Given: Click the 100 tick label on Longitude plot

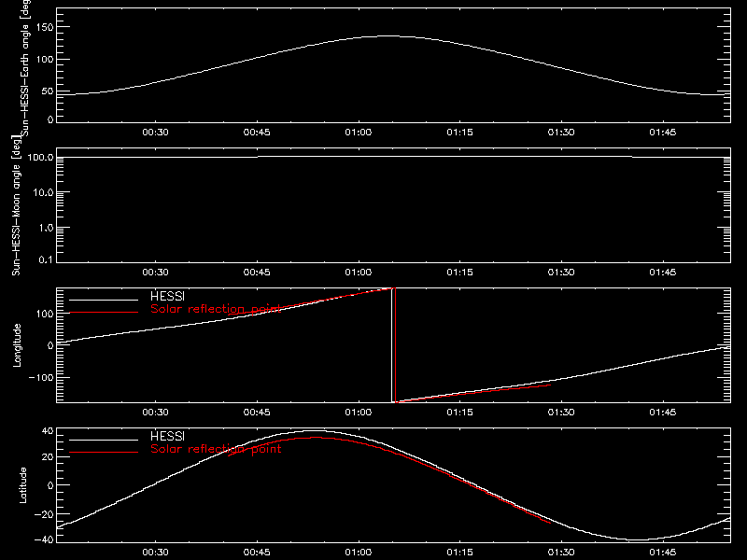Looking at the screenshot, I should 44,314.
